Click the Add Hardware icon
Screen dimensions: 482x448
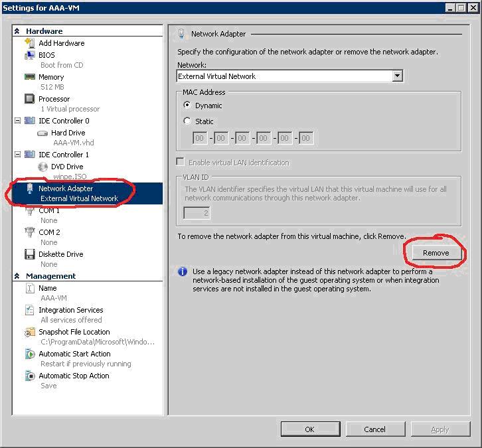pos(30,43)
